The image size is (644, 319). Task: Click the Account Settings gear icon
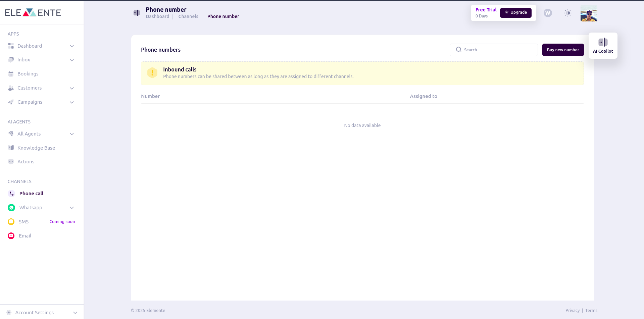[x=9, y=312]
